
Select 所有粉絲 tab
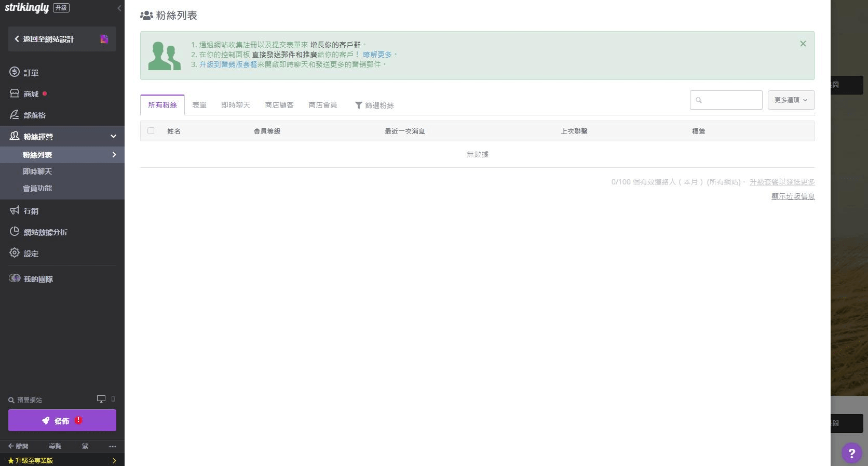(162, 105)
